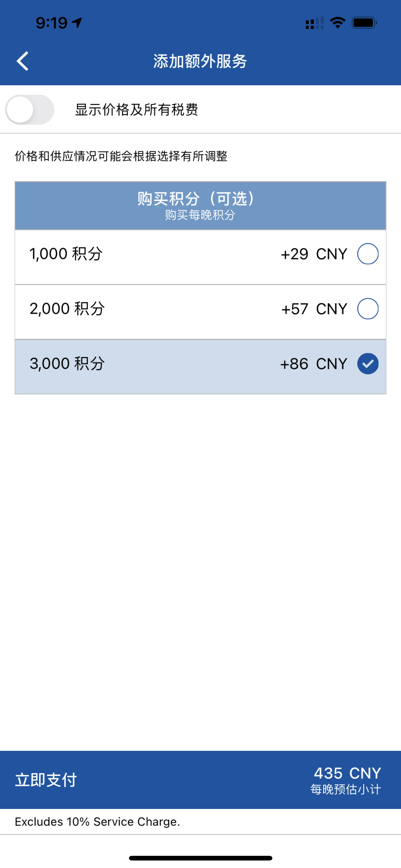Tap the 添加额外服务 page title
This screenshot has height=868, width=401.
point(200,61)
